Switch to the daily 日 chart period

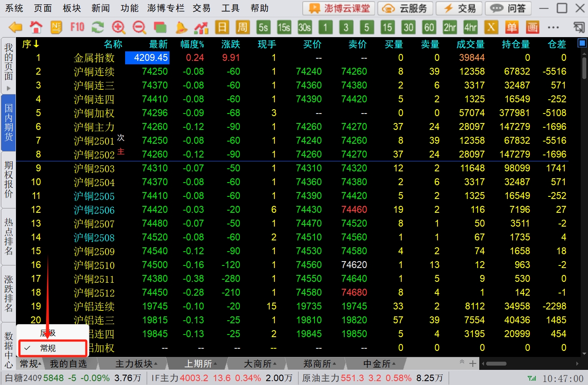(x=222, y=28)
